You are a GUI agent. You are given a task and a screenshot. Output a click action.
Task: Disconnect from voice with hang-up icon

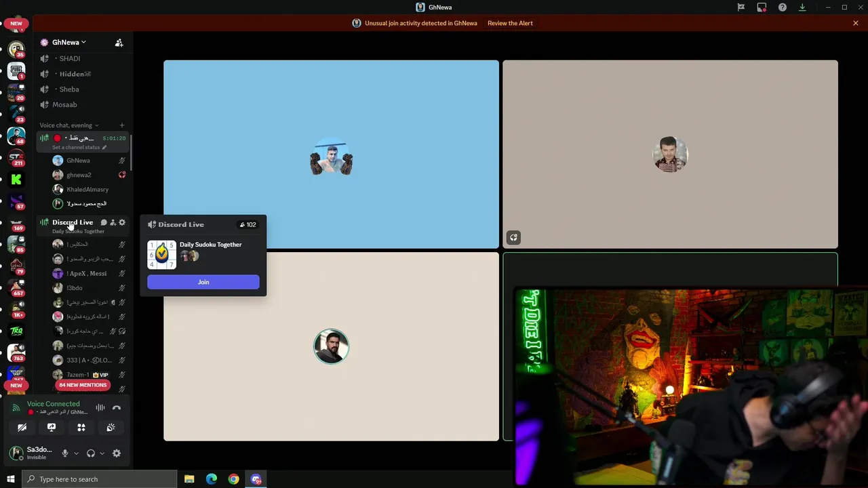coord(117,407)
